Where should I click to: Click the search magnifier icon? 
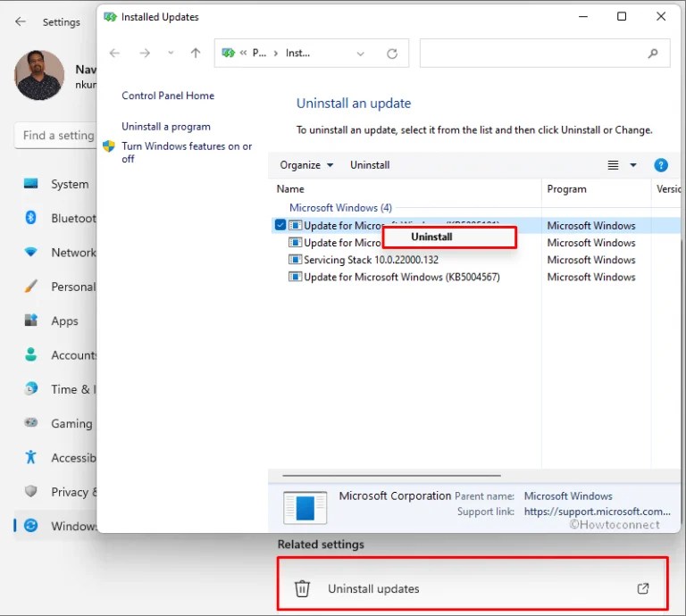tap(653, 54)
